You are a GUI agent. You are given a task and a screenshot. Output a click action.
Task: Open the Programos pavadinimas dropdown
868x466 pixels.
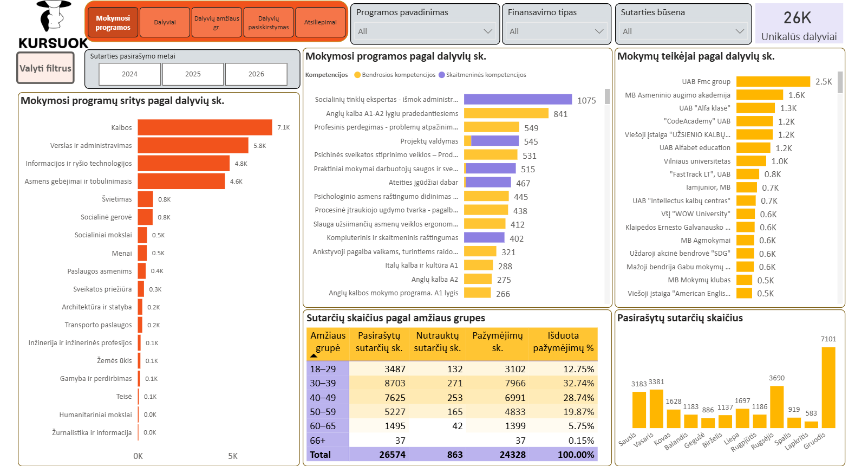click(x=425, y=31)
